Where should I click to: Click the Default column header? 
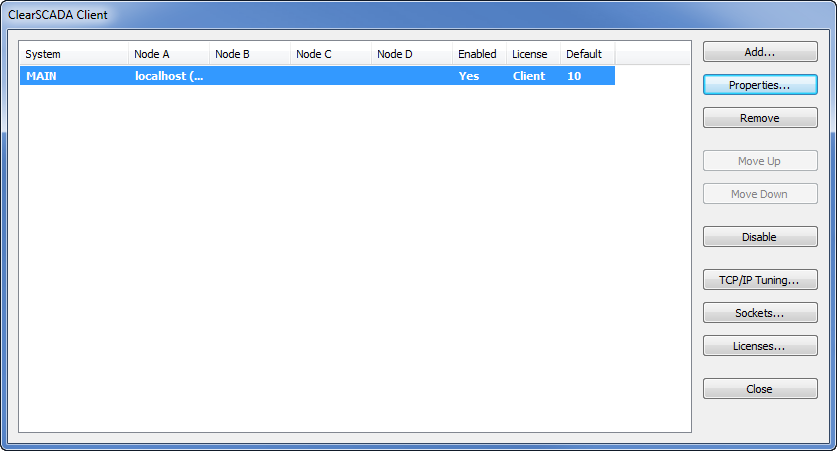pyautogui.click(x=586, y=54)
